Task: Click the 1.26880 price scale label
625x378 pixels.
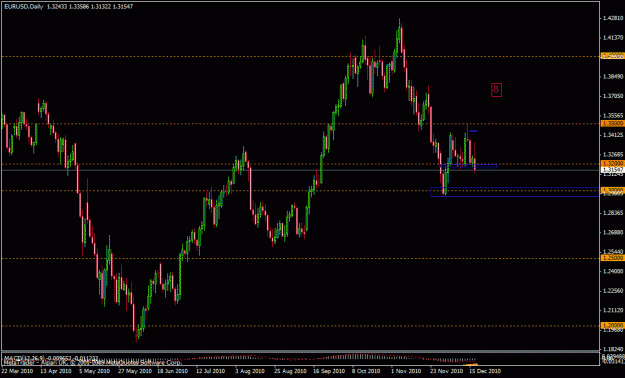Action: (x=613, y=232)
